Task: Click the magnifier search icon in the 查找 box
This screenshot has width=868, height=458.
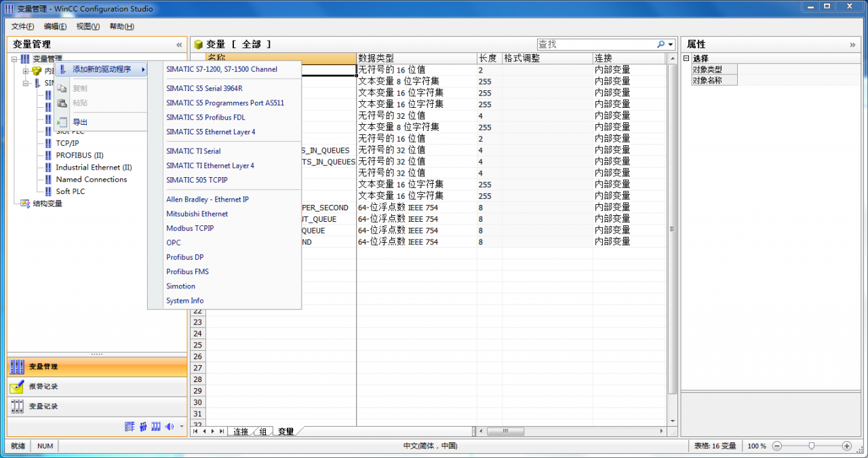Action: point(661,44)
